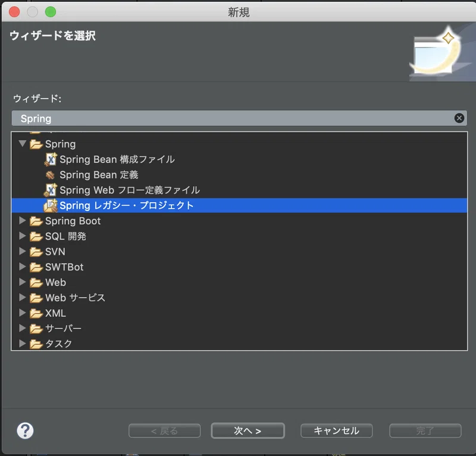This screenshot has width=476, height=456.
Task: Click the 次へ > button
Action: pyautogui.click(x=248, y=430)
